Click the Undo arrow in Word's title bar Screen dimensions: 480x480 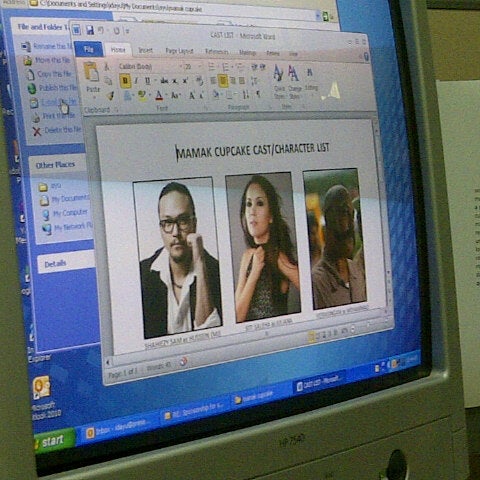click(101, 30)
